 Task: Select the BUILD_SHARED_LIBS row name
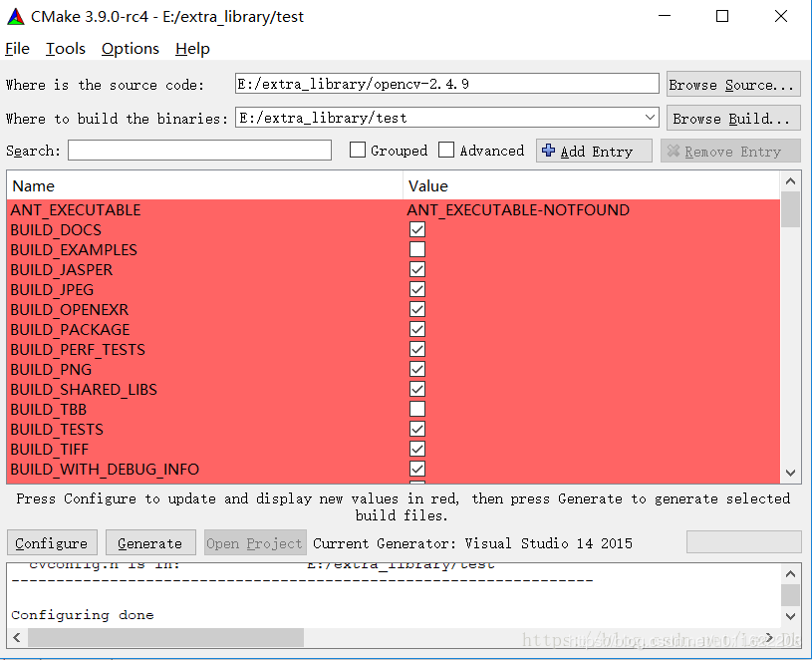point(84,389)
